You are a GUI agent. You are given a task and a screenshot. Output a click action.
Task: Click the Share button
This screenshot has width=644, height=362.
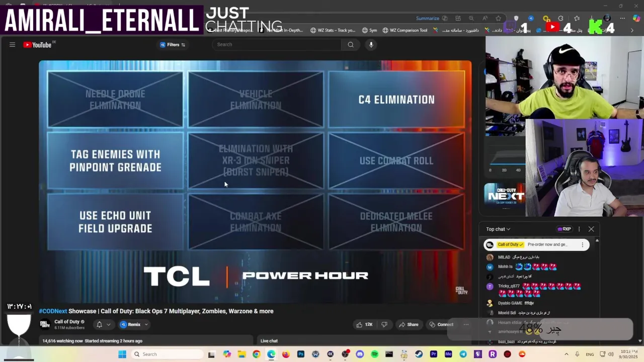(x=409, y=324)
